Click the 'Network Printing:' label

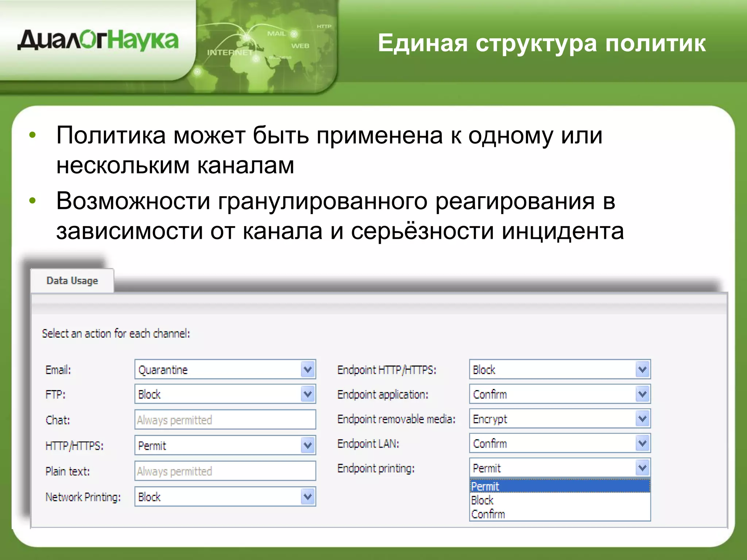[83, 497]
